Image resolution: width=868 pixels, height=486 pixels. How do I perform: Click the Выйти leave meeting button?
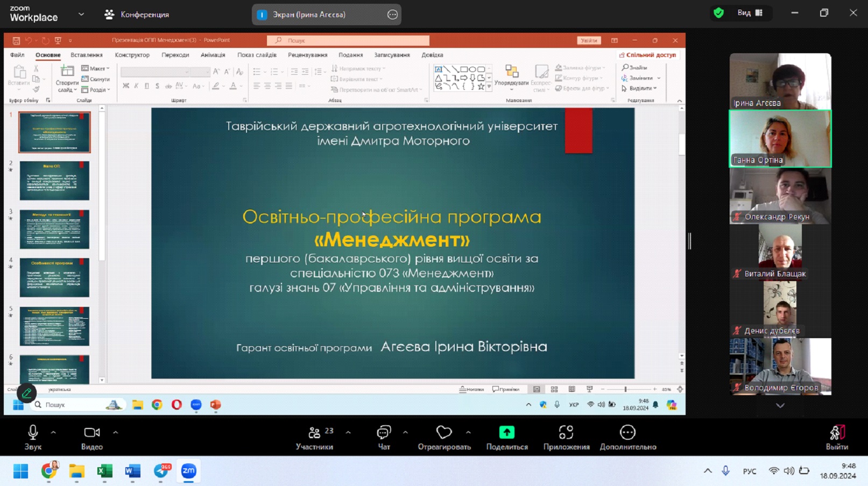(837, 438)
